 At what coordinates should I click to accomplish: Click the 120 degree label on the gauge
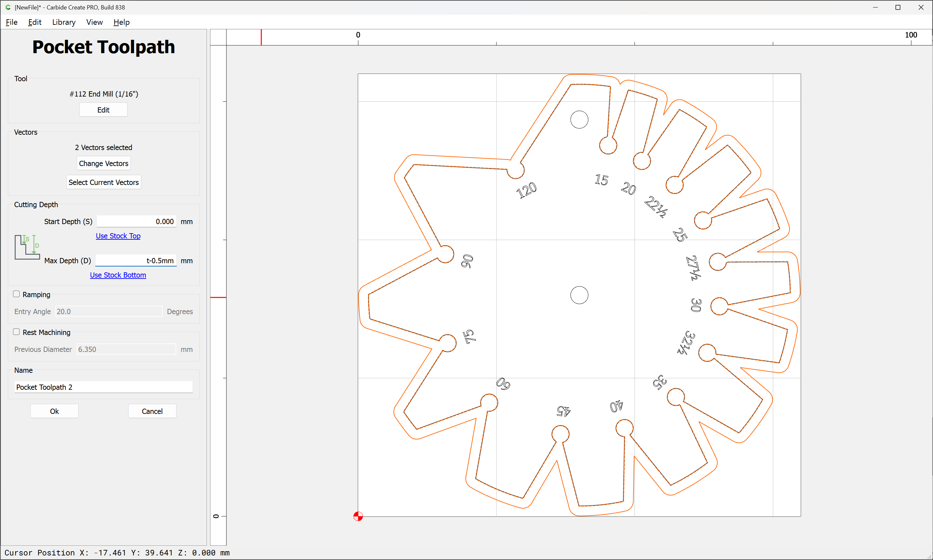click(526, 190)
